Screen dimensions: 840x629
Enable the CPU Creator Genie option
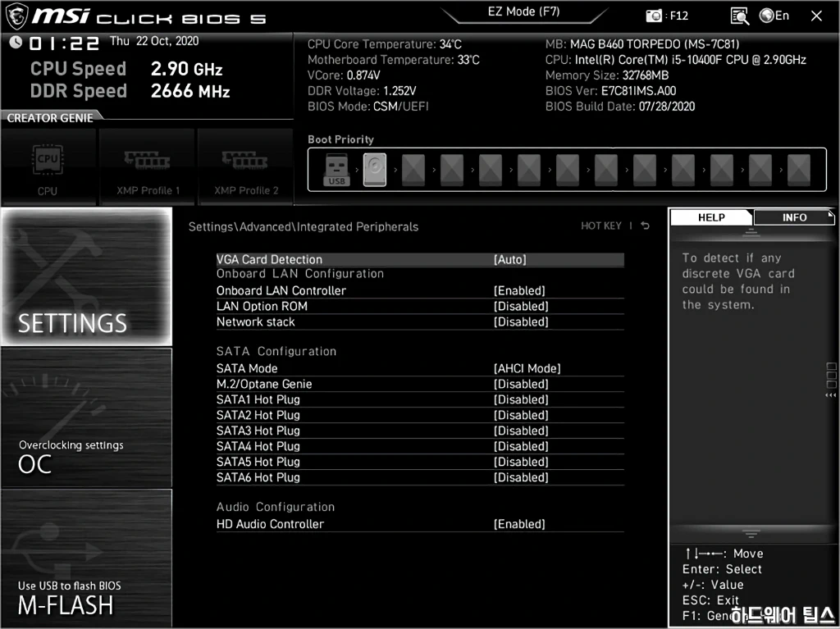point(48,167)
